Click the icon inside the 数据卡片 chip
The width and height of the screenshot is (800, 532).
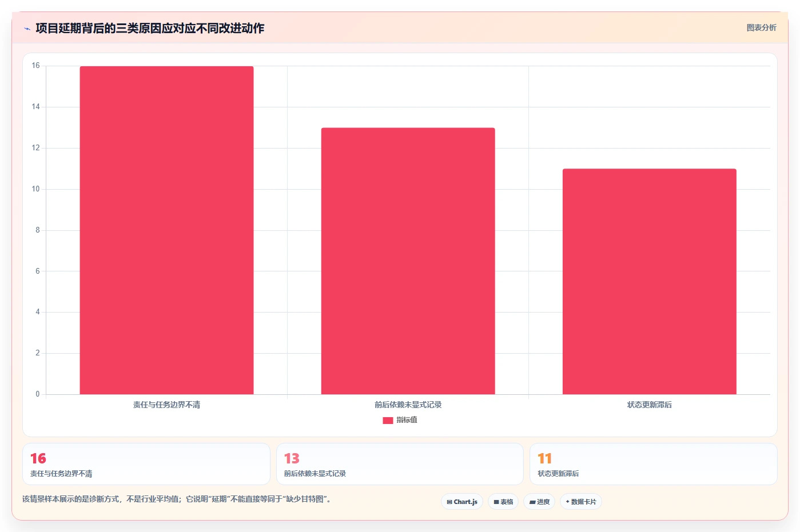[x=567, y=502]
